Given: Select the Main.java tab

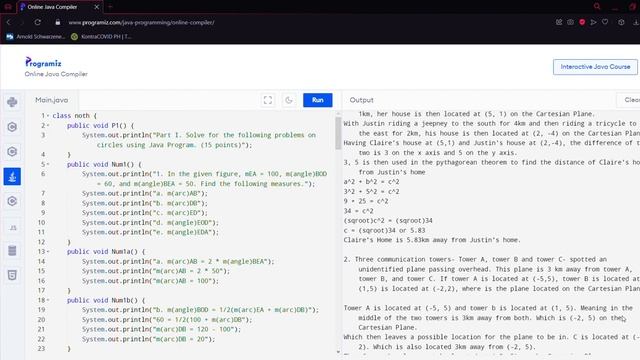Looking at the screenshot, I should 51,100.
